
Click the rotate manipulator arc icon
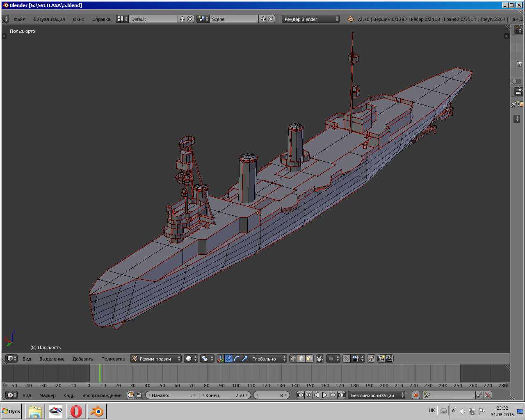tap(237, 358)
